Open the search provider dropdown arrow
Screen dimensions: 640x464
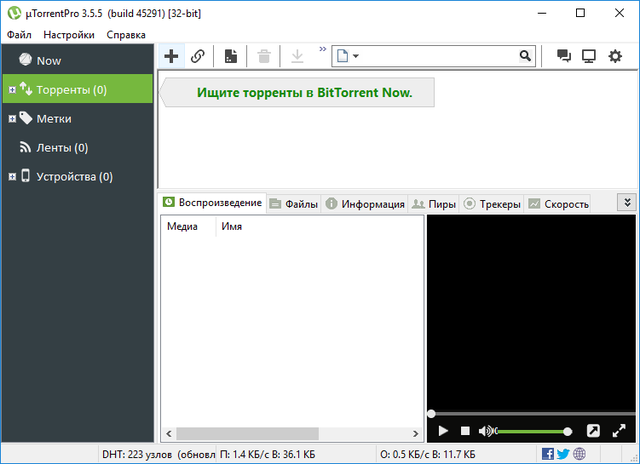(x=355, y=56)
